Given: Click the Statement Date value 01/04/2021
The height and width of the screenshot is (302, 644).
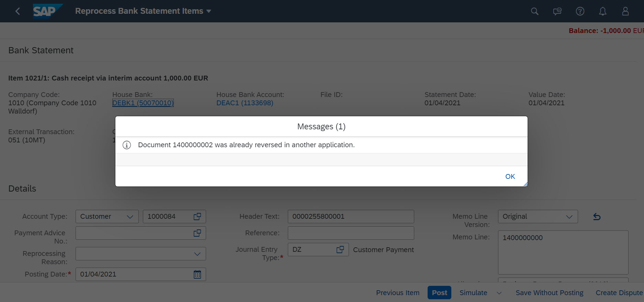Looking at the screenshot, I should pyautogui.click(x=442, y=103).
